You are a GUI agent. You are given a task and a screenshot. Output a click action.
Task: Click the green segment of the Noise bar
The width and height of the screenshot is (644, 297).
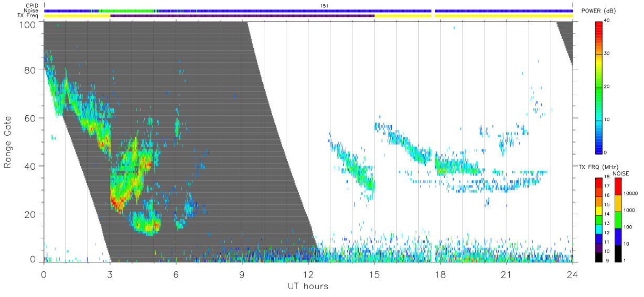coord(126,10)
